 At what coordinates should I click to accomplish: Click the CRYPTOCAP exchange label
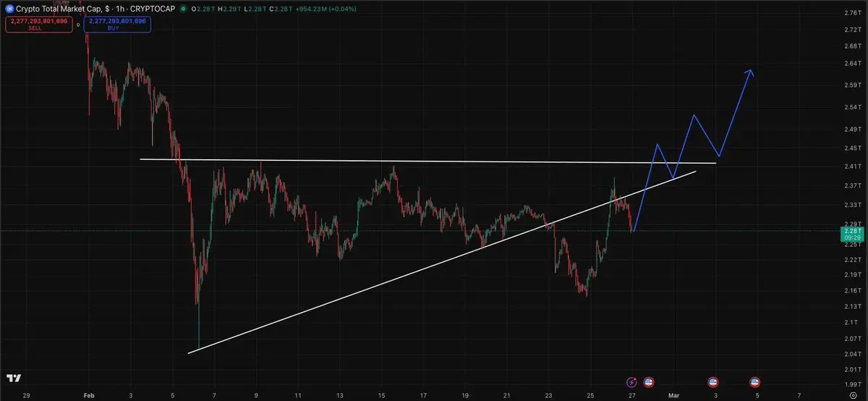pyautogui.click(x=152, y=8)
